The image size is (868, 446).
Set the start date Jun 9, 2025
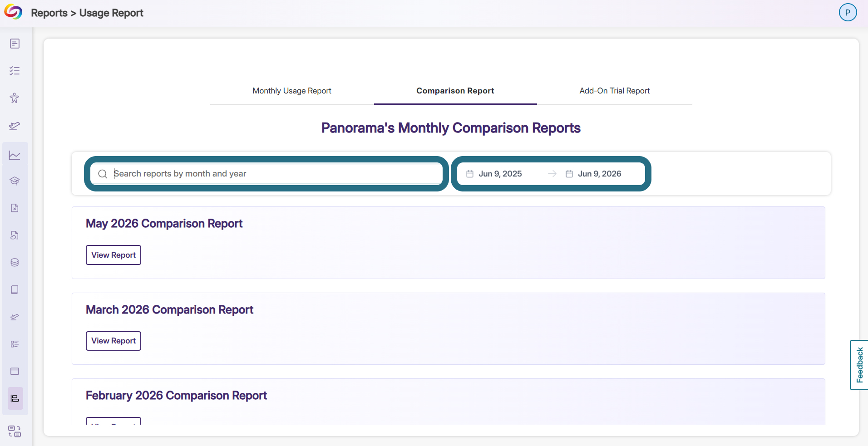point(500,174)
